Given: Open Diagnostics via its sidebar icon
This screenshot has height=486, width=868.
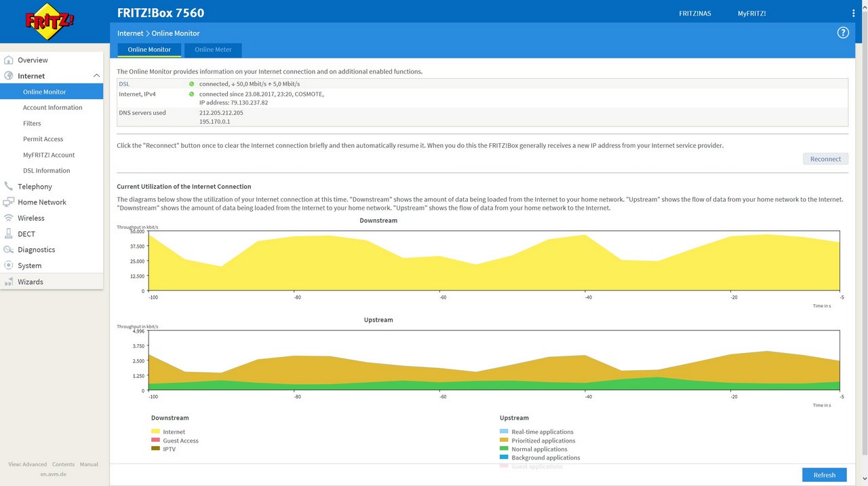Looking at the screenshot, I should pyautogui.click(x=9, y=250).
